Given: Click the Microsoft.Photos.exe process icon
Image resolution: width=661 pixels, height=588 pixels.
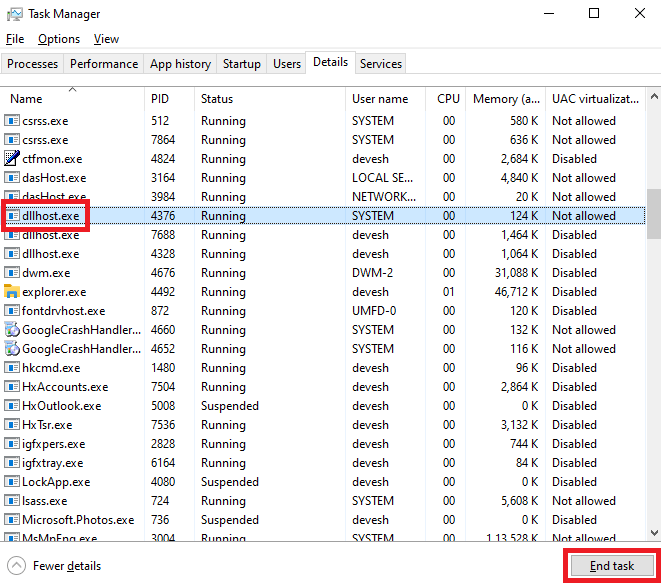Looking at the screenshot, I should (x=12, y=519).
